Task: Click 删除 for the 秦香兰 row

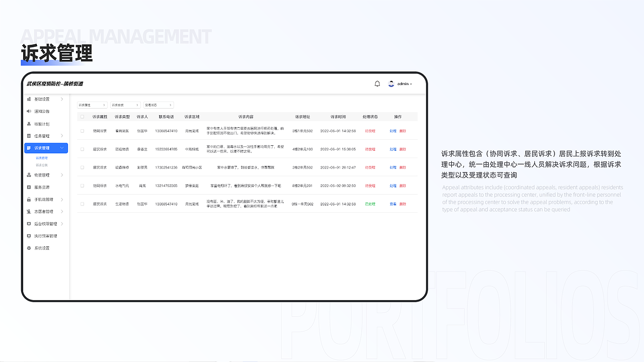Action: 403,149
